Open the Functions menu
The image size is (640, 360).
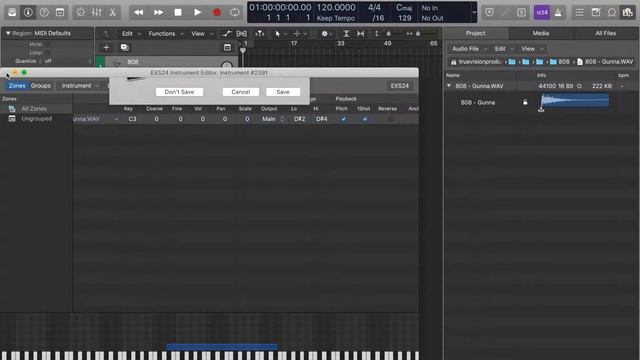(x=166, y=33)
